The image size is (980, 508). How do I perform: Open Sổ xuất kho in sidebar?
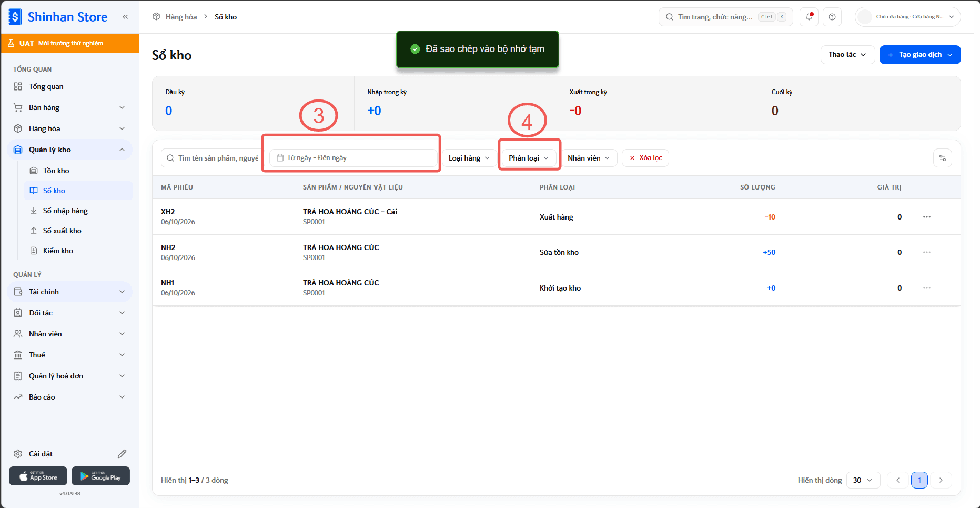78,231
